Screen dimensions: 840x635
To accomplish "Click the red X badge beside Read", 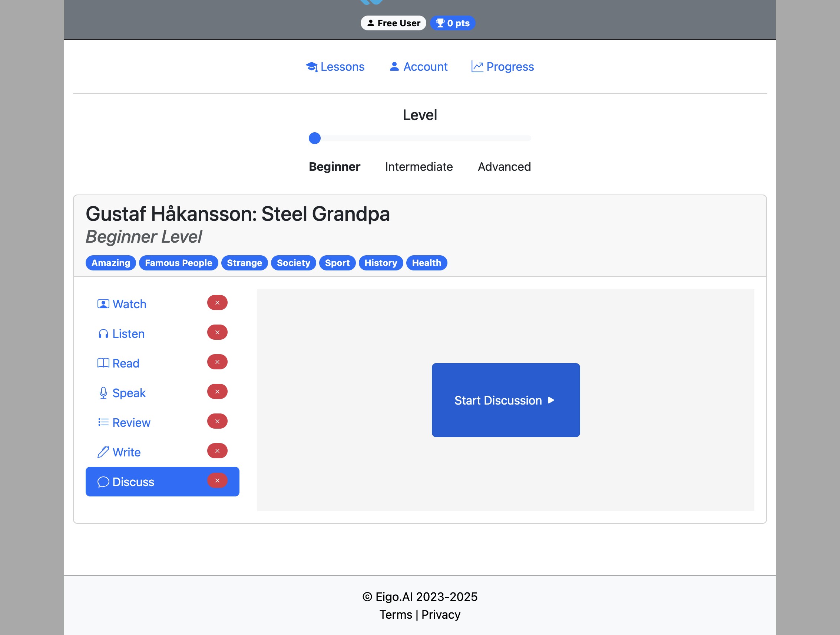I will coord(217,362).
